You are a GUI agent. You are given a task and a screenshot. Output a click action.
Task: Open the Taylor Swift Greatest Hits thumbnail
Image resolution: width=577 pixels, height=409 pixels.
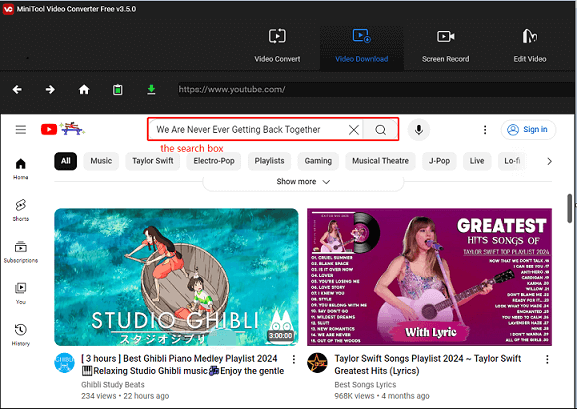click(429, 277)
